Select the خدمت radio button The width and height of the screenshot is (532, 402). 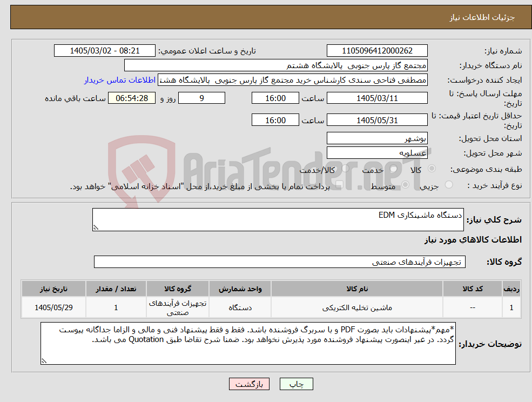pyautogui.click(x=394, y=169)
